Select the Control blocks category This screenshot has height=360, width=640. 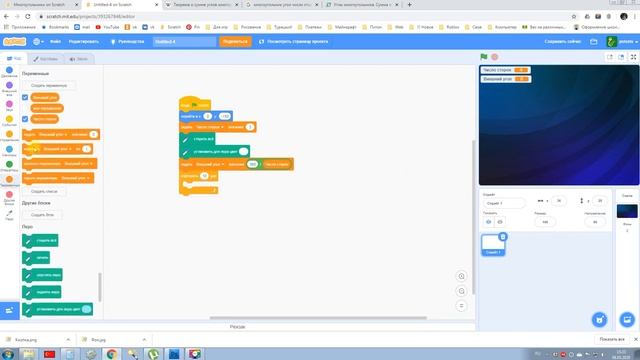point(9,136)
